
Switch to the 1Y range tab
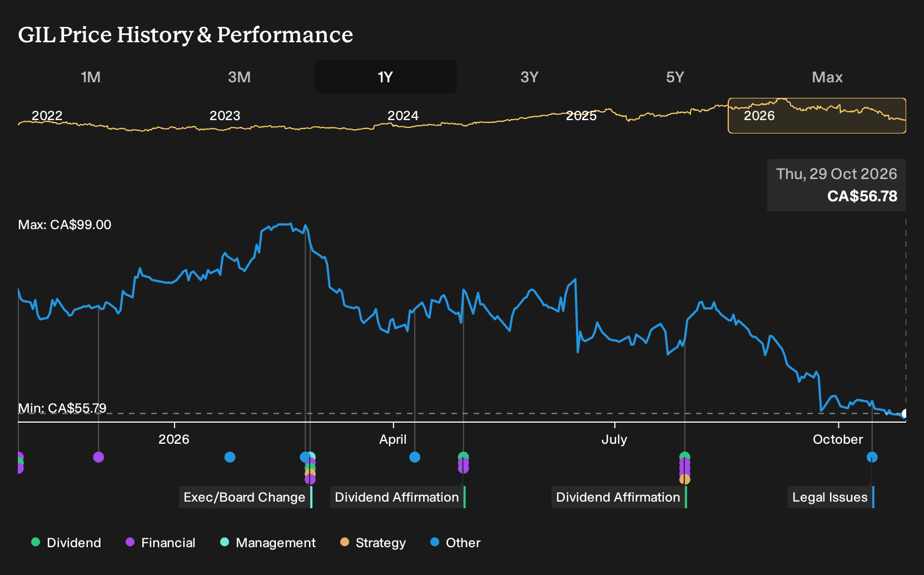pos(386,77)
